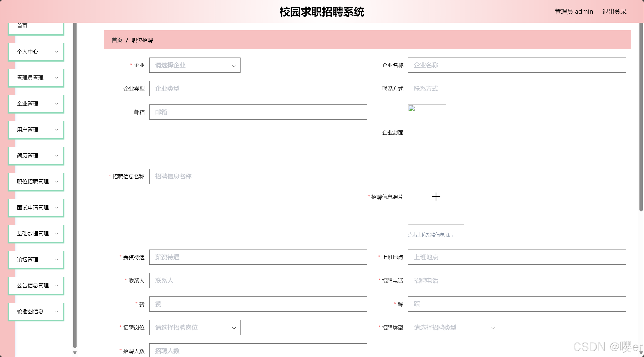The height and width of the screenshot is (357, 644).
Task: Open the 请选择招聘岗位 dropdown
Action: (x=195, y=328)
